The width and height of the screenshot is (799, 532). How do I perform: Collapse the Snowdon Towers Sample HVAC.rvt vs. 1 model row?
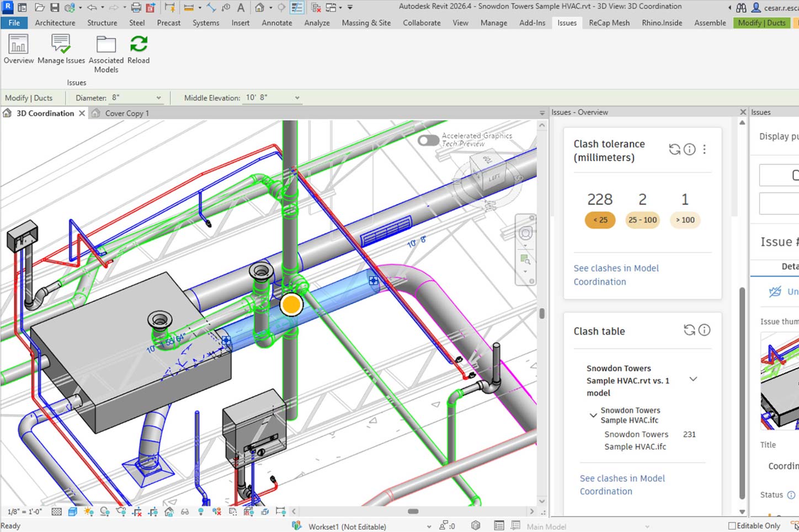(x=694, y=379)
